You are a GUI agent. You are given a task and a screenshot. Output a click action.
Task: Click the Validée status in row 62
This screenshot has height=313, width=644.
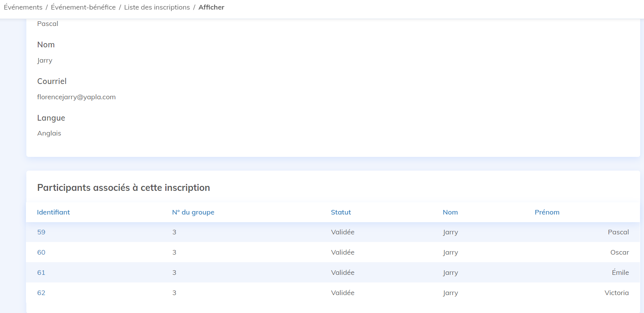342,293
